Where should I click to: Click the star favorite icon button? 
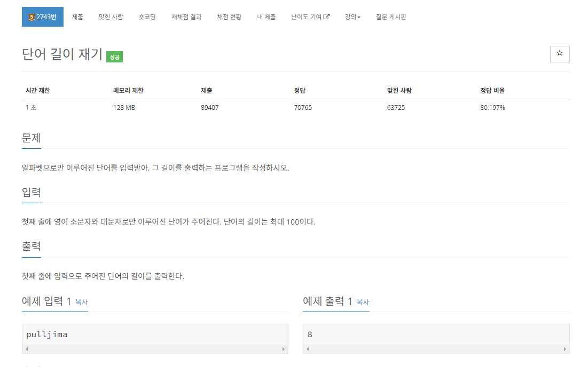(560, 54)
